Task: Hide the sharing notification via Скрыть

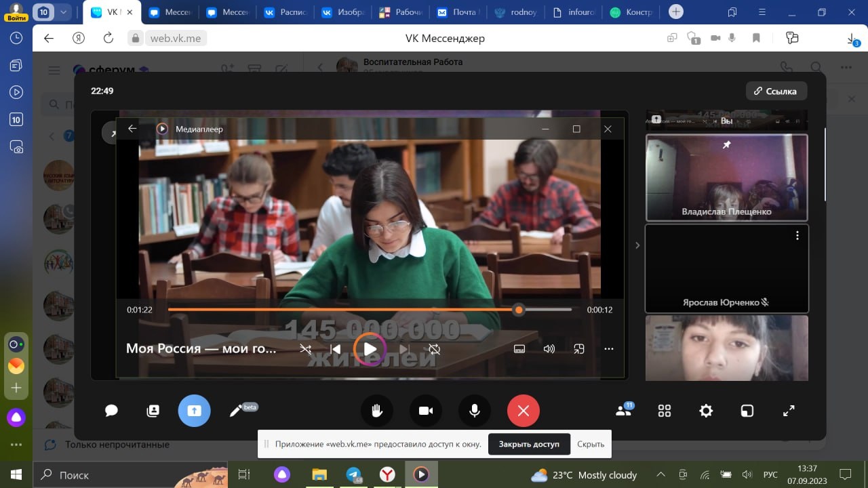Action: click(x=591, y=445)
